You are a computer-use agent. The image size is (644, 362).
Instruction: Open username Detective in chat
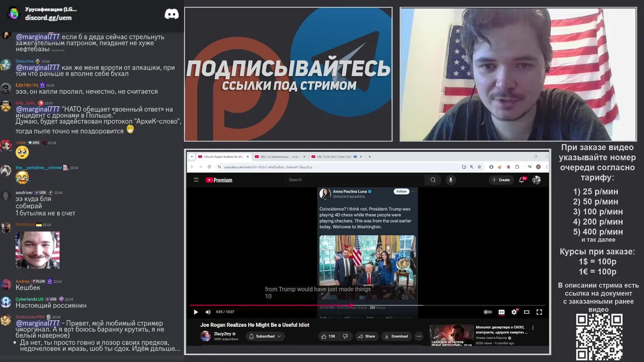click(x=25, y=61)
